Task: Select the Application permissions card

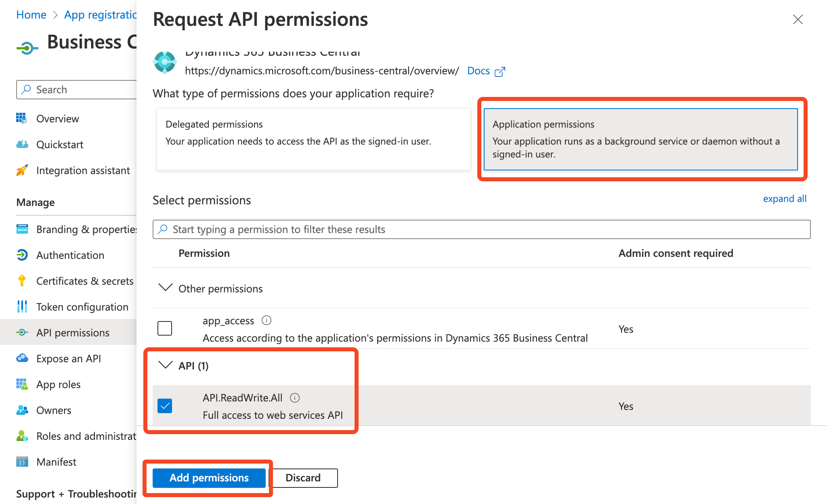Action: (x=641, y=139)
